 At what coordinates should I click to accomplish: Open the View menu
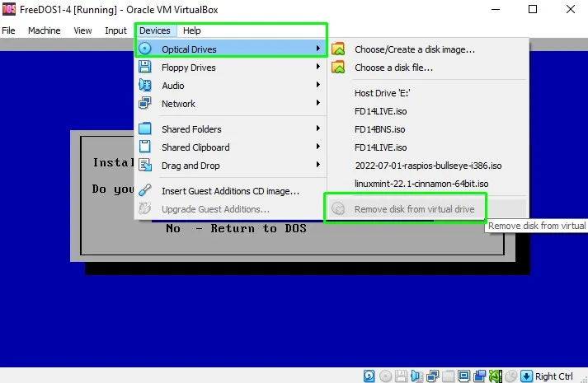click(x=82, y=30)
